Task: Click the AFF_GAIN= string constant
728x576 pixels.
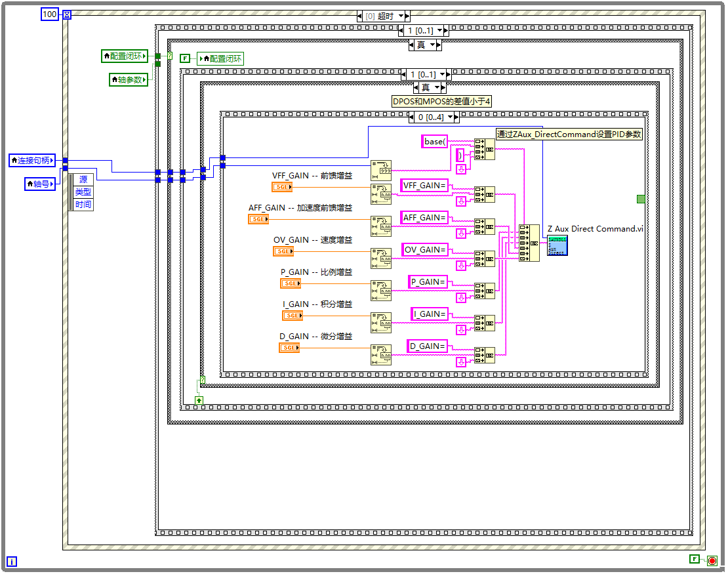Action: coord(424,217)
